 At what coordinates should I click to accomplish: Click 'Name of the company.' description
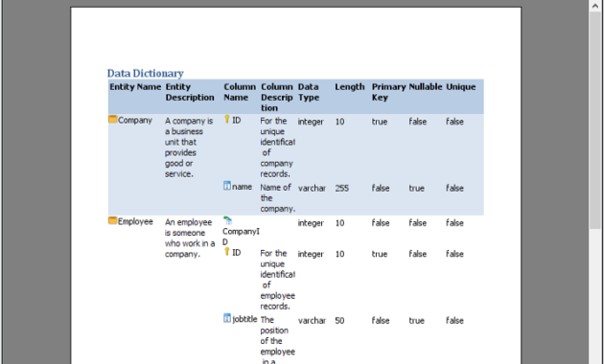tap(278, 198)
